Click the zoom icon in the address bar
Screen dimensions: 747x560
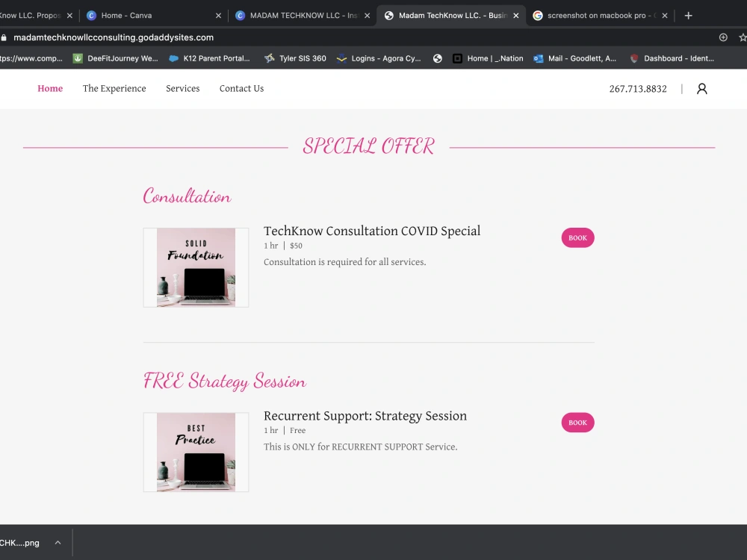click(x=722, y=37)
